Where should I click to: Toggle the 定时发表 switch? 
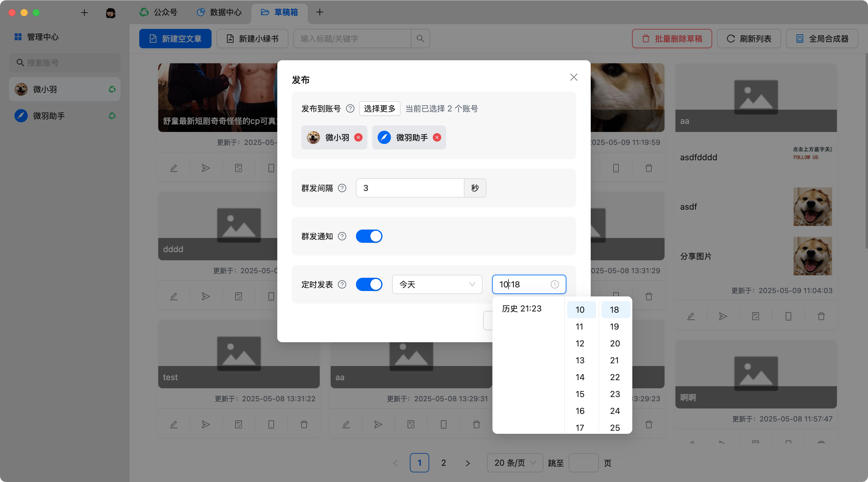point(369,285)
